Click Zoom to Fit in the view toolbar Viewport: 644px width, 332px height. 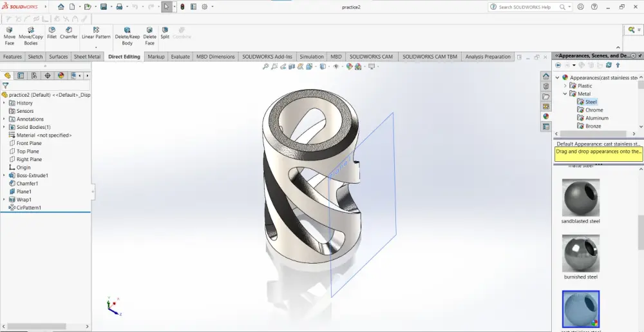(265, 66)
